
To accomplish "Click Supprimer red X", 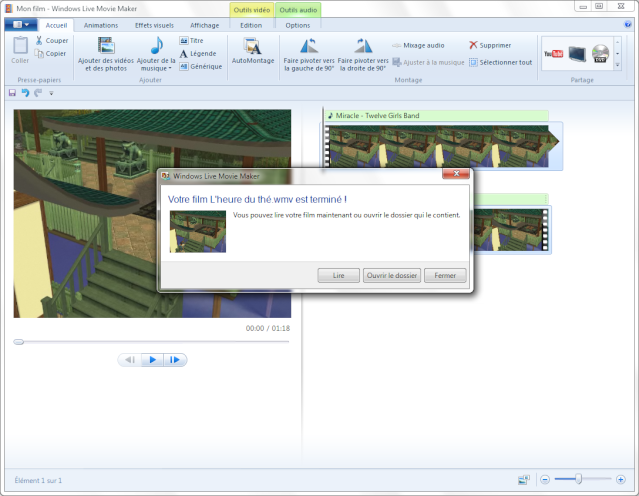I will point(489,45).
